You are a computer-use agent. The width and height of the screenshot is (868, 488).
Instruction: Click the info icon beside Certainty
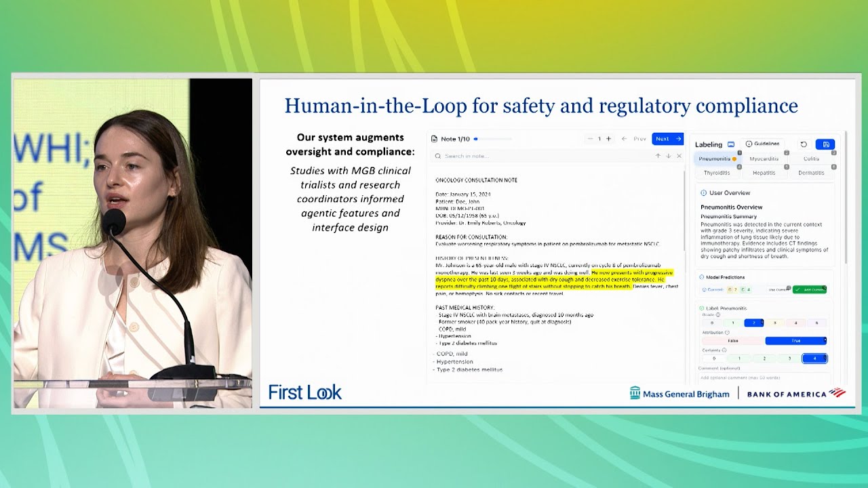(x=724, y=350)
